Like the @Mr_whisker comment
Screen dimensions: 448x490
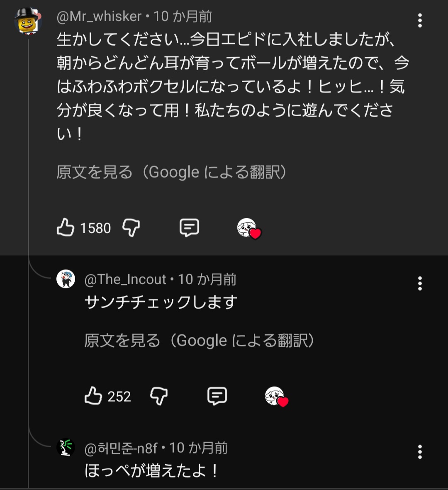pos(66,228)
